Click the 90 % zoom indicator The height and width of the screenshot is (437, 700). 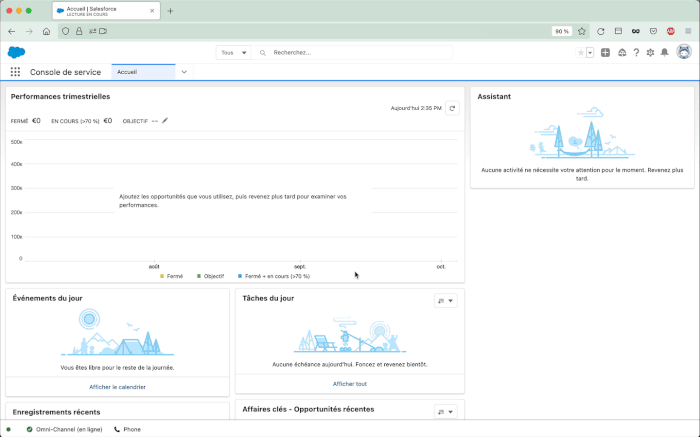(562, 31)
